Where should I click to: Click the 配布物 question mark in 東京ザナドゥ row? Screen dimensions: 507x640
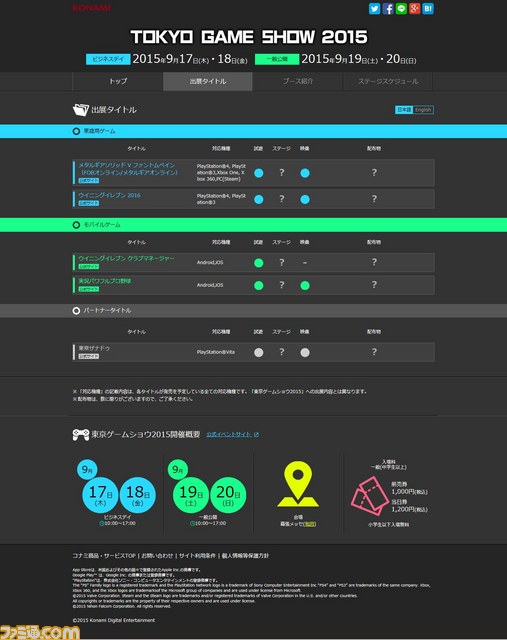pyautogui.click(x=374, y=352)
